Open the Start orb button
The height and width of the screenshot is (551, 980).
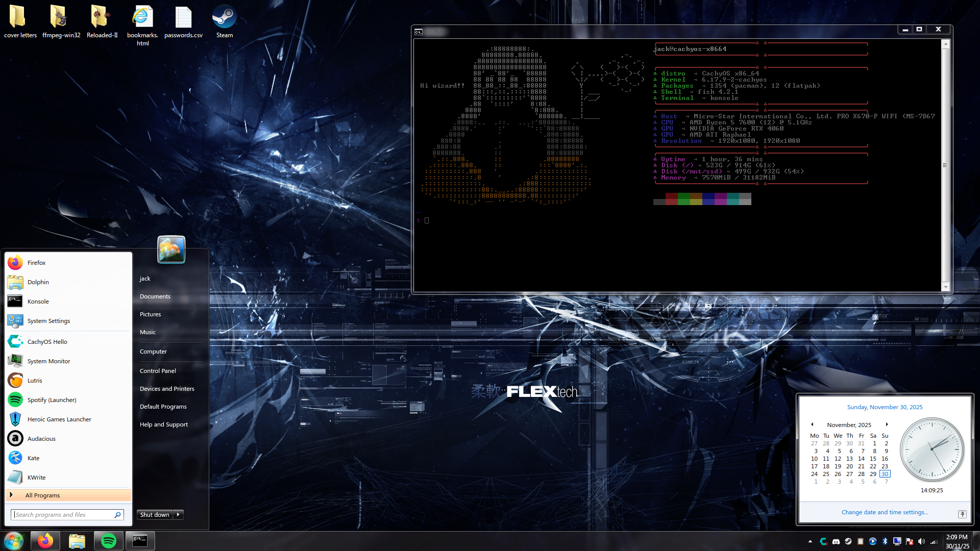[13, 541]
